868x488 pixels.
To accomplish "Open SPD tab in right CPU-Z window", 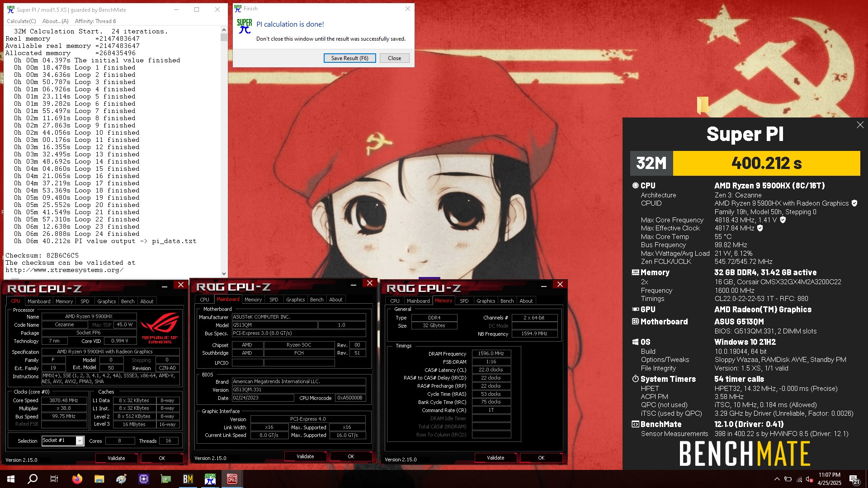I will (x=464, y=301).
